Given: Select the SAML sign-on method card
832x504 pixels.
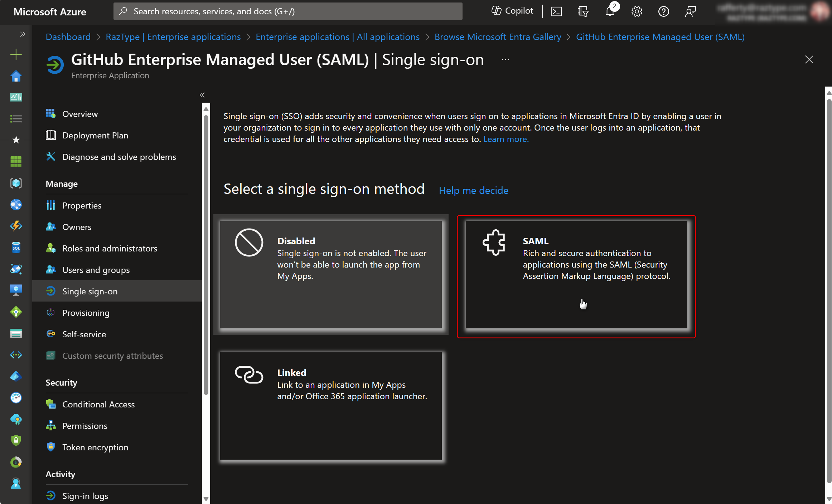Looking at the screenshot, I should (576, 274).
